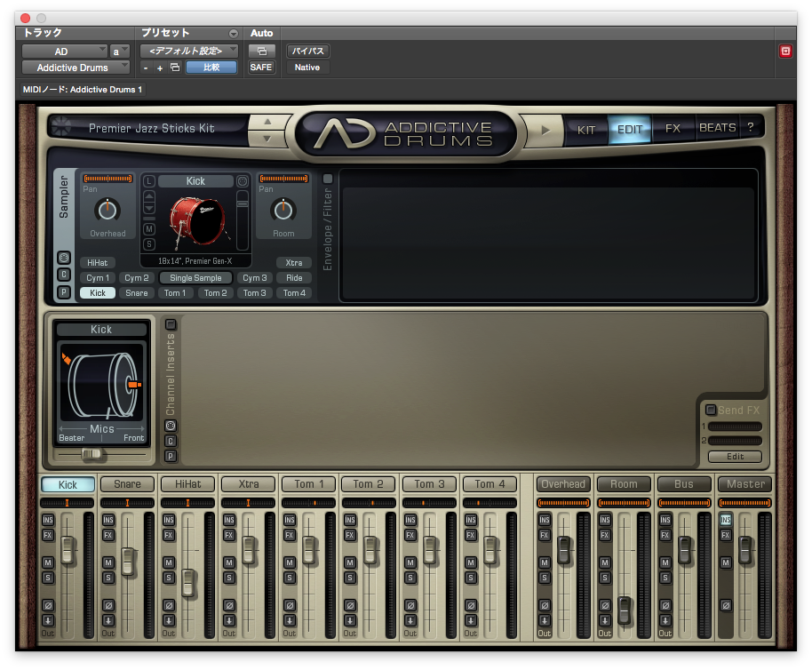Screen dimensions: 812x670
Task: Click the sampler copy C button
Action: (x=64, y=275)
